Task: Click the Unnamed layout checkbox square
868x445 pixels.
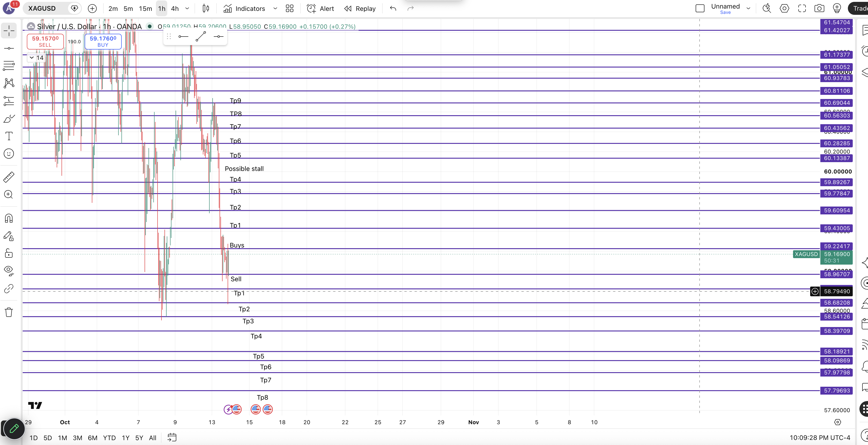Action: (x=700, y=8)
